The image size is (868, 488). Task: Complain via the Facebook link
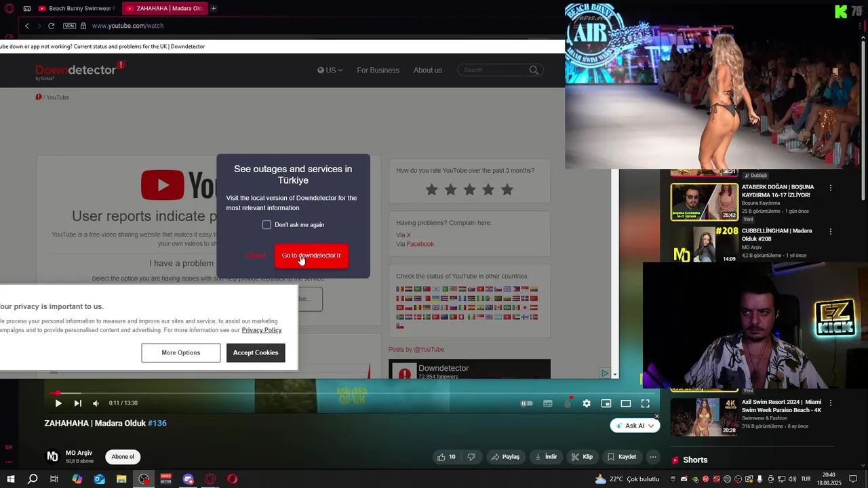pyautogui.click(x=420, y=244)
